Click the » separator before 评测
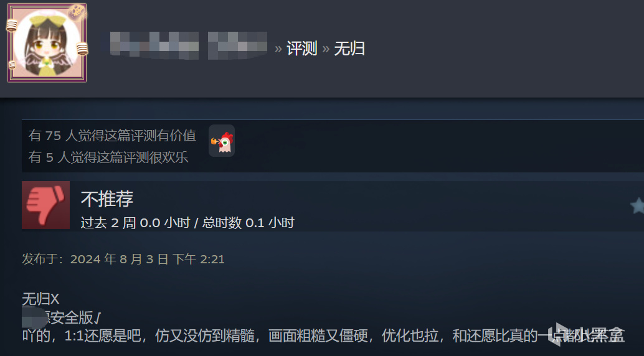 [x=278, y=49]
